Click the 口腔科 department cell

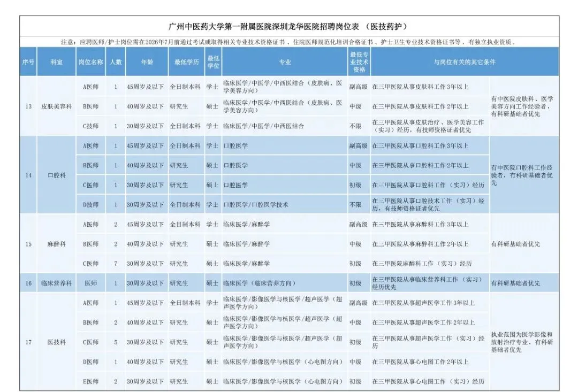[56, 175]
